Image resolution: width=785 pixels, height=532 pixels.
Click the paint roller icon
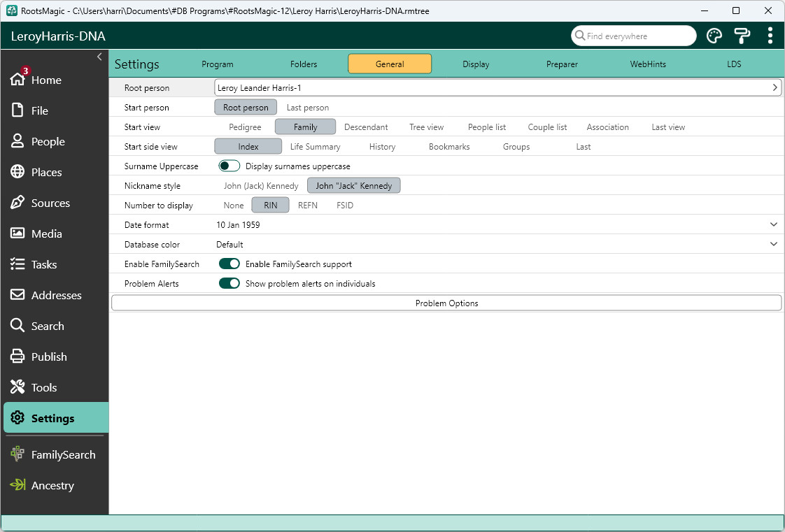[742, 36]
